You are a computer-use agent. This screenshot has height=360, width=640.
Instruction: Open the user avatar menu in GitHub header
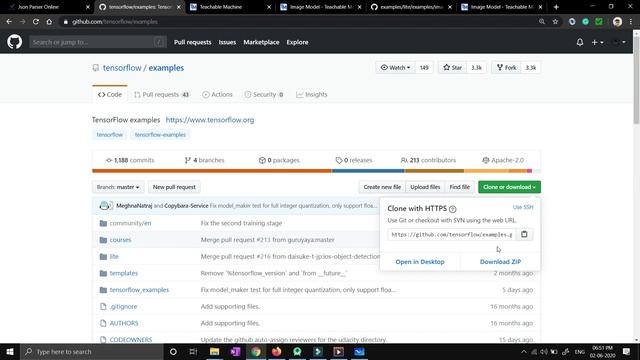618,42
